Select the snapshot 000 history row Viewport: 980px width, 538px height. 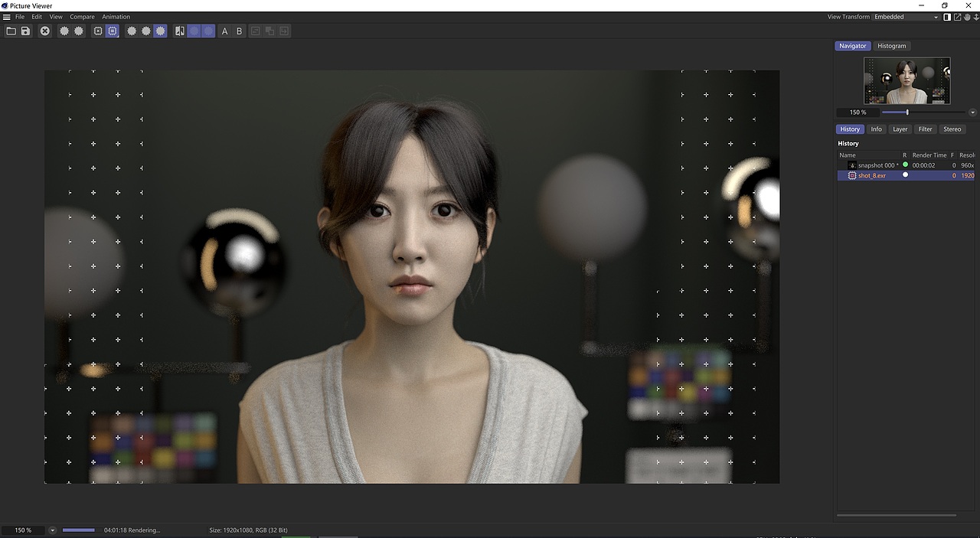(906, 165)
